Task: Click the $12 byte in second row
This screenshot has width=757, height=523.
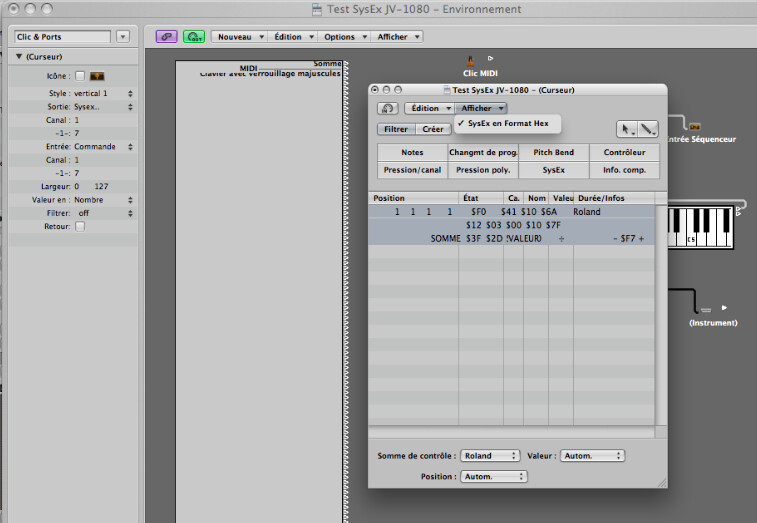Action: tap(474, 225)
